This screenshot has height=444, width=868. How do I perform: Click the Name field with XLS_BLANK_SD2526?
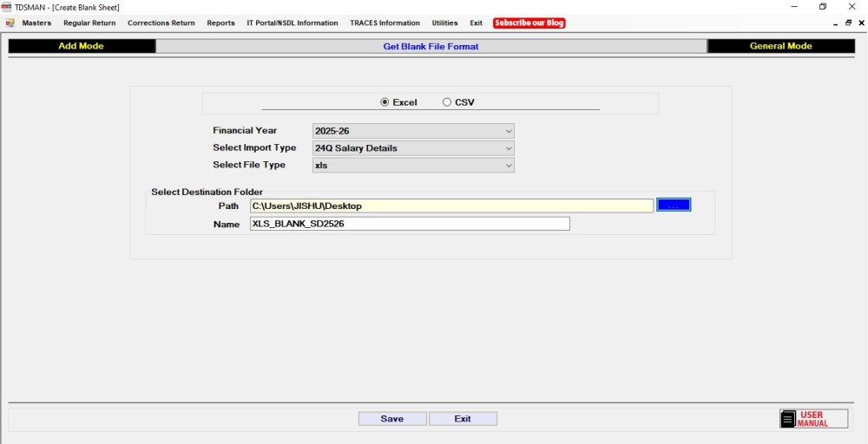[x=410, y=224]
